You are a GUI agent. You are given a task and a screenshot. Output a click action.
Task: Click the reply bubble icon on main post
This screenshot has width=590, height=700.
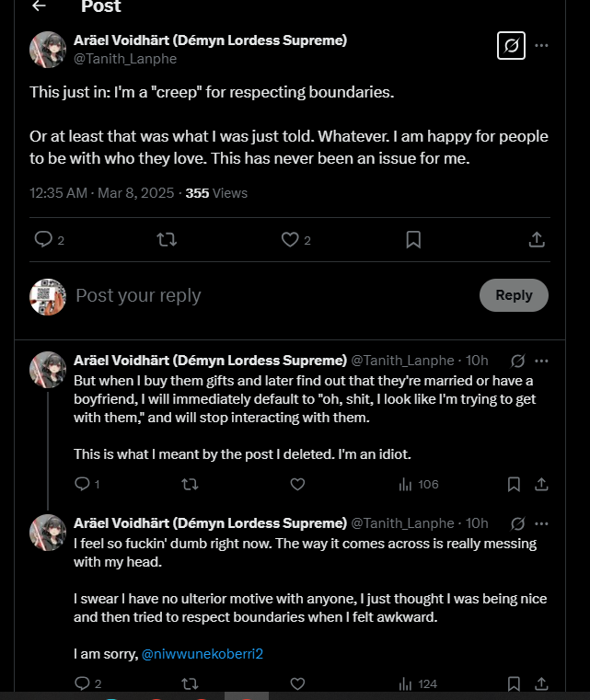43,239
